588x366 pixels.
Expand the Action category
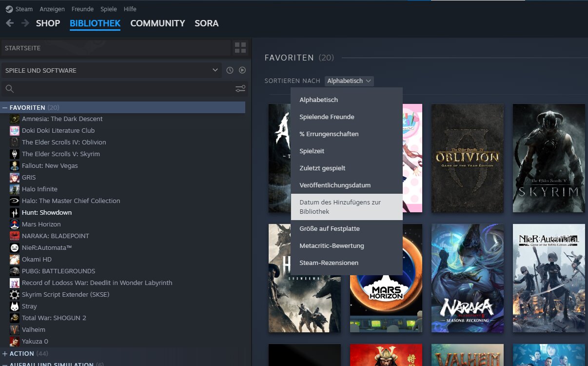[5, 353]
